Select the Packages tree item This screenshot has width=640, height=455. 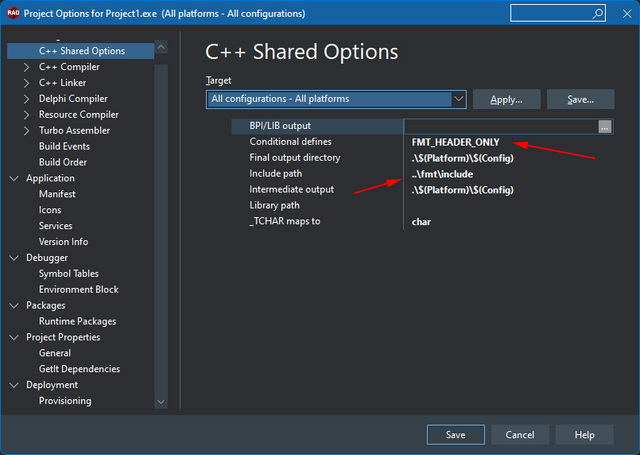pyautogui.click(x=45, y=306)
